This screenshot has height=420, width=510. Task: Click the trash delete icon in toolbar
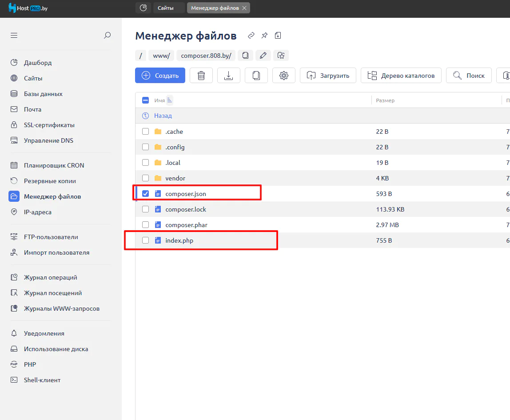[201, 76]
